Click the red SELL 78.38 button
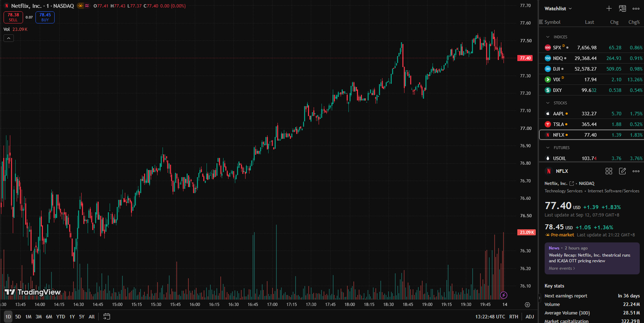 [13, 17]
